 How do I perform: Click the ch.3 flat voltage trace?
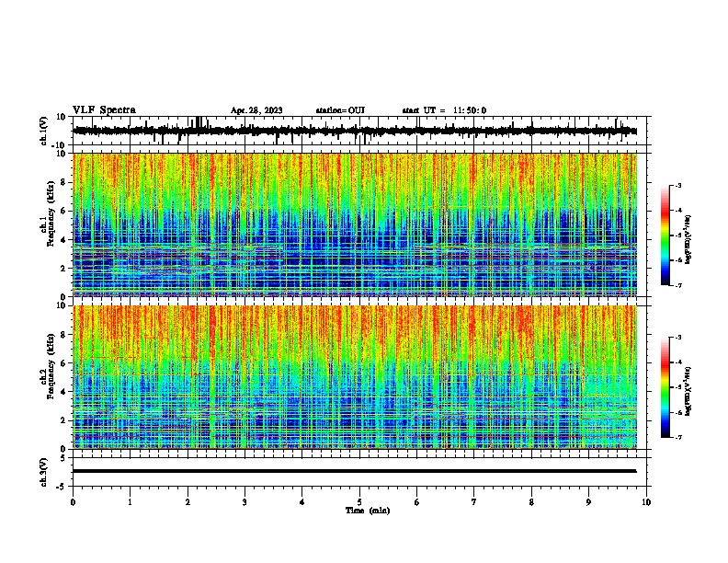[355, 471]
